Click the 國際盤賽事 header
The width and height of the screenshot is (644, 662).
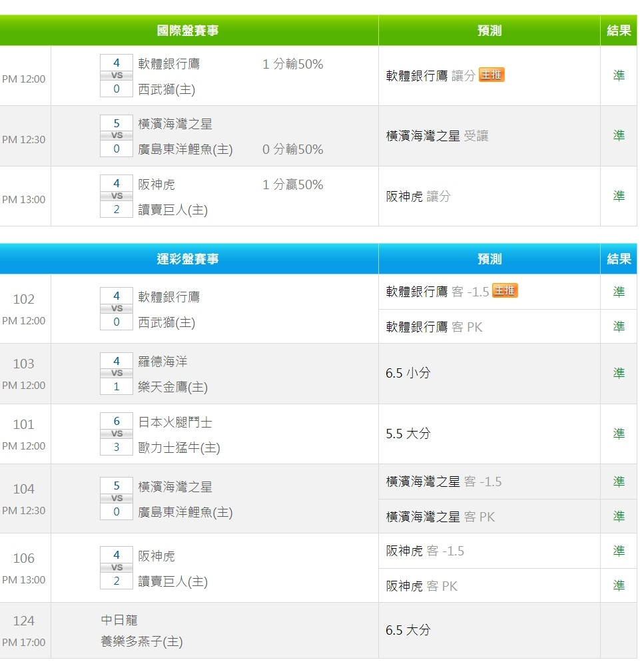pos(188,31)
